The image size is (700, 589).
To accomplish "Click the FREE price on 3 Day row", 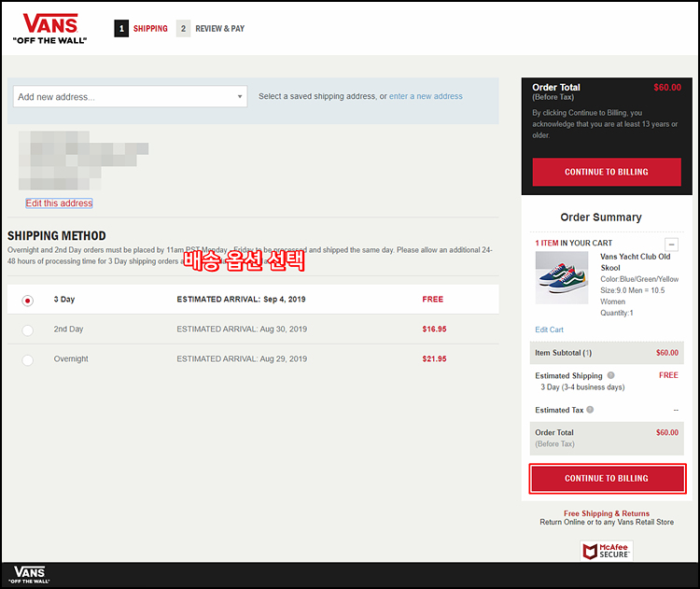I will (432, 300).
